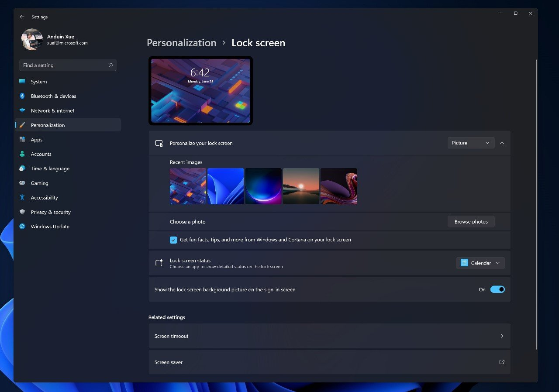Click the Apps icon in sidebar

coord(22,140)
